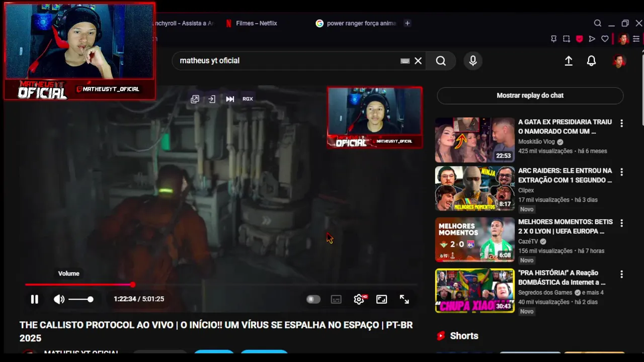Click the side-panel arrow overlay icon
The height and width of the screenshot is (362, 644).
tap(212, 99)
